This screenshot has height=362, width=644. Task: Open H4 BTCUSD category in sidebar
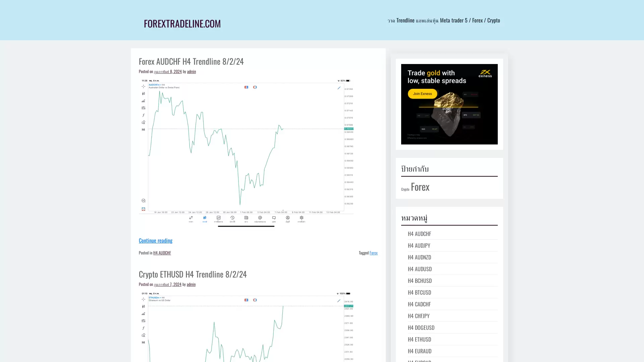pyautogui.click(x=419, y=292)
